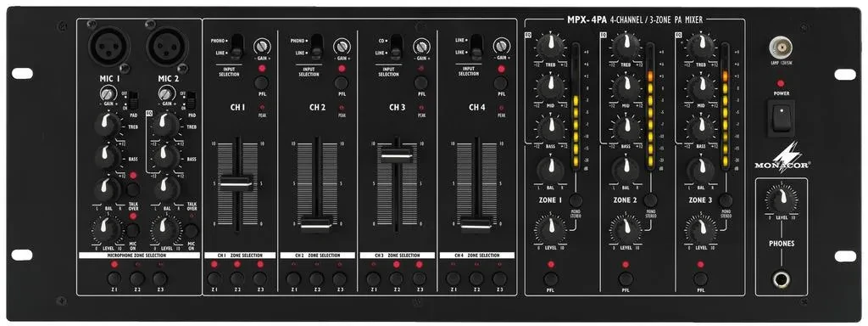This screenshot has width=868, height=326.
Task: Flip the POWER rocker switch
Action: [x=781, y=116]
